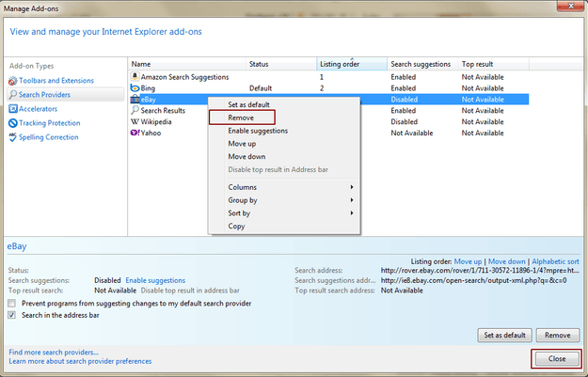Enable Prevent programs from suggesting changes checkbox
This screenshot has height=377, width=588.
[12, 303]
